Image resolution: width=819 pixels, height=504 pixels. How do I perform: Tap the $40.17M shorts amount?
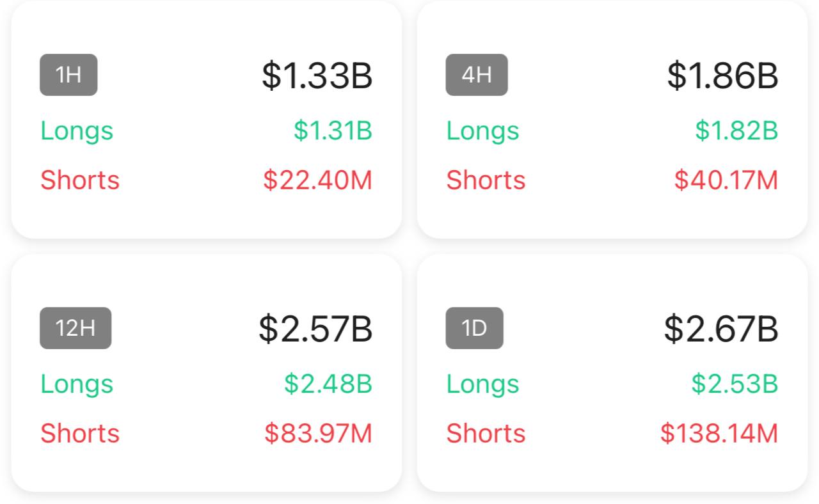click(726, 180)
